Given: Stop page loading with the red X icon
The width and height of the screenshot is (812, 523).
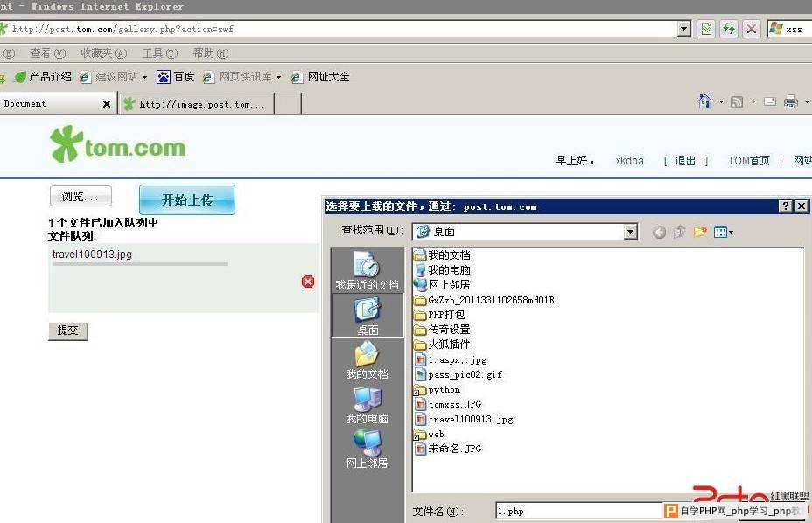Looking at the screenshot, I should coord(752,29).
